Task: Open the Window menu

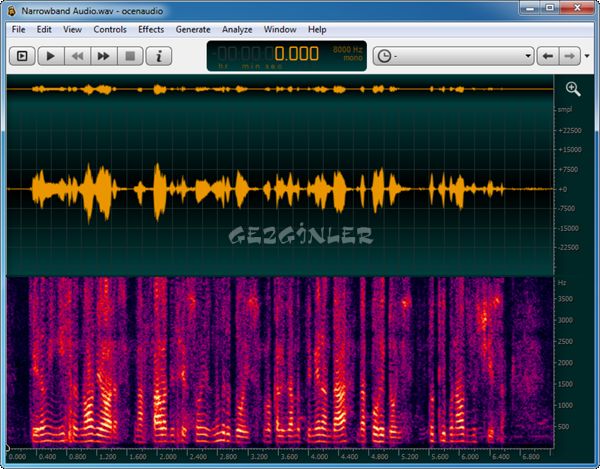Action: click(280, 29)
